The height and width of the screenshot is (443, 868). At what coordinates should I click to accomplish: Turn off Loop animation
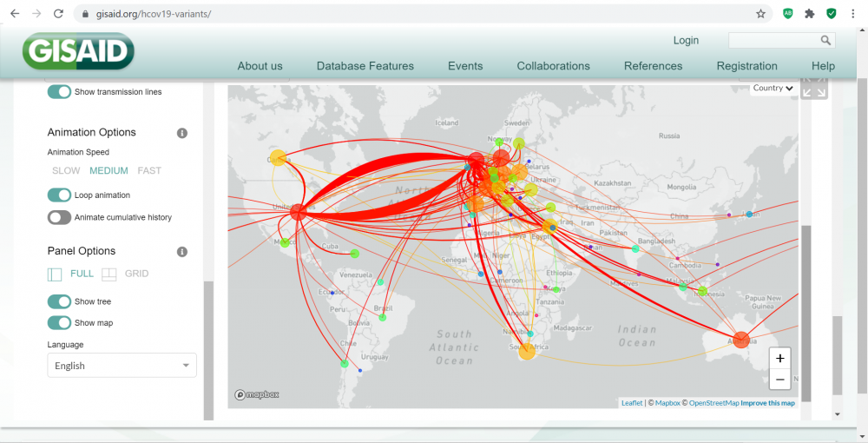(x=59, y=195)
